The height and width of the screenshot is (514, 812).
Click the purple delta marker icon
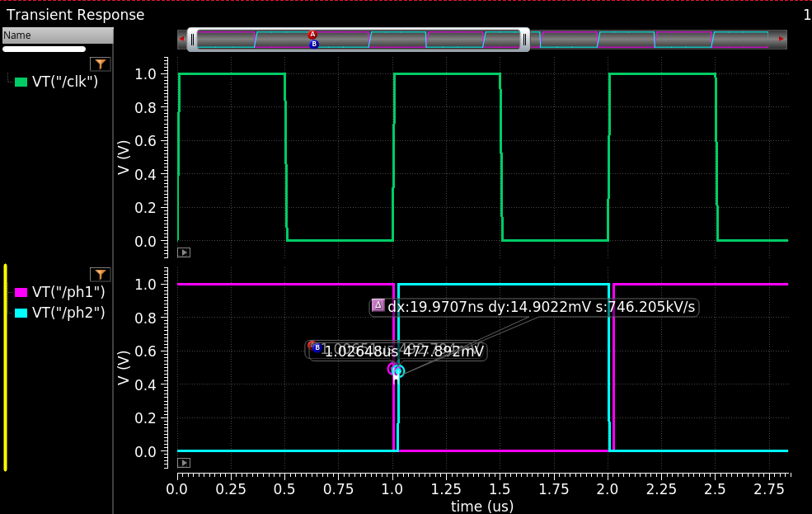pos(378,305)
